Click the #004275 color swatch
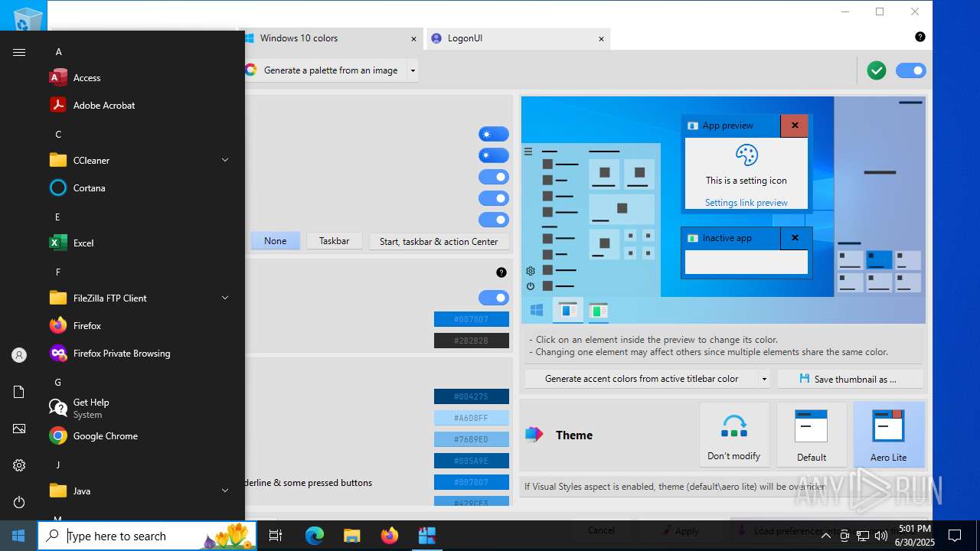 472,396
